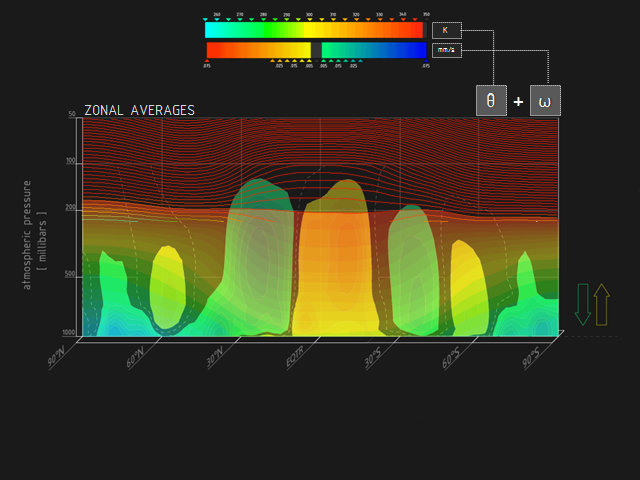Viewport: 640px width, 480px height.
Task: Click the plus sign between θ and ω
Action: tap(518, 101)
